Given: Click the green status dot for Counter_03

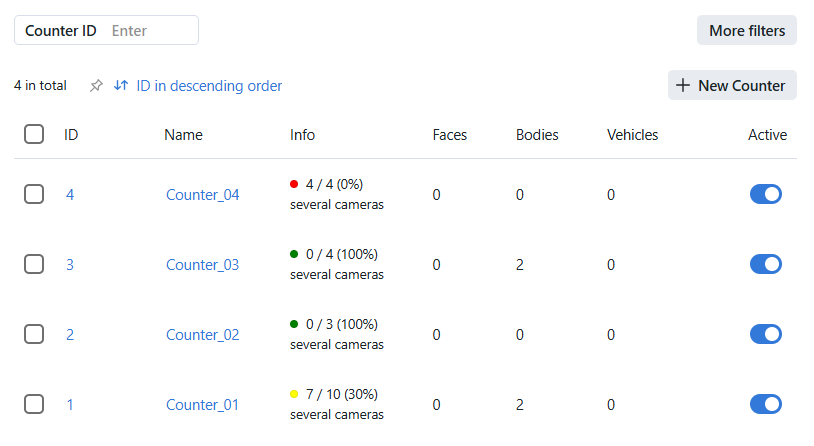Looking at the screenshot, I should click(x=294, y=254).
